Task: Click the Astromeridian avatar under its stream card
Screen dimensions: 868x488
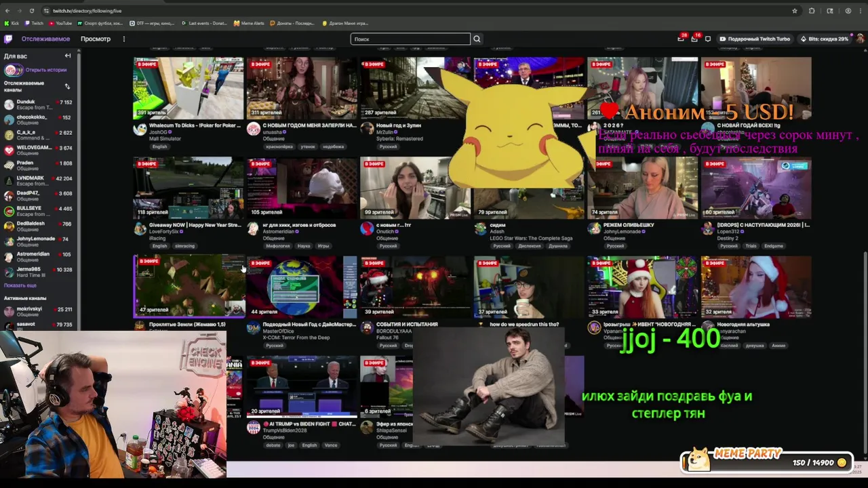Action: click(x=253, y=228)
